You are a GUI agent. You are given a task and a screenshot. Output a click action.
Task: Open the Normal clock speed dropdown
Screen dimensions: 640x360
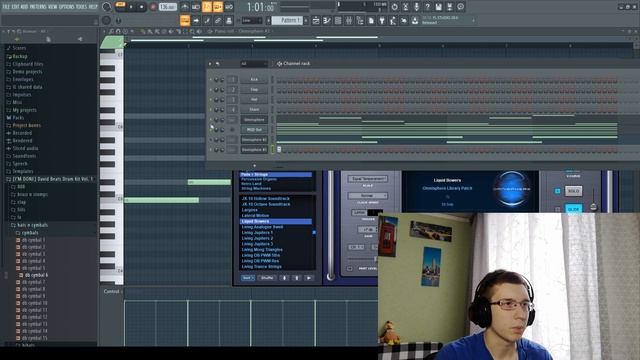368,196
